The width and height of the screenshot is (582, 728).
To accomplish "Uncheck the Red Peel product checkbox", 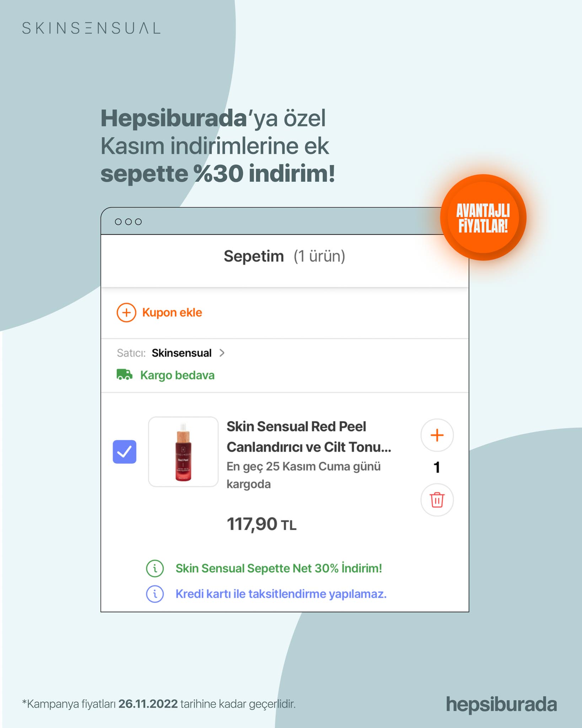I will (x=124, y=452).
